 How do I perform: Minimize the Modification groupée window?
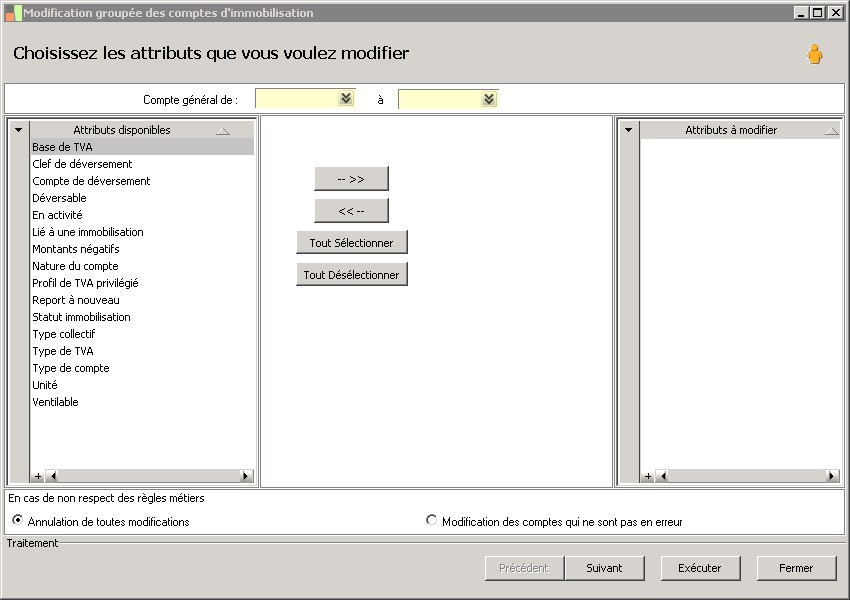point(801,12)
